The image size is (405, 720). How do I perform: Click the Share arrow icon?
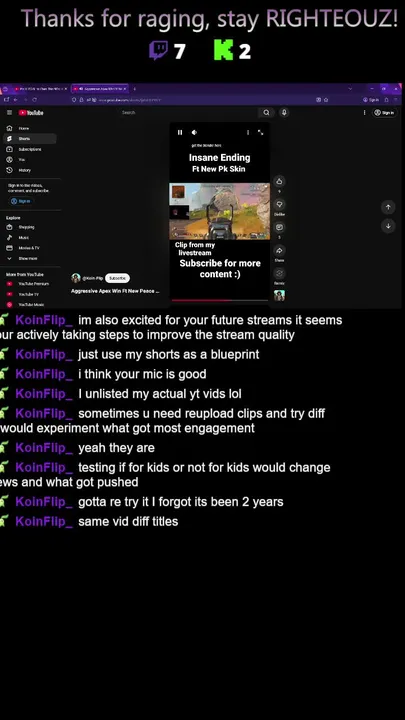[x=279, y=250]
